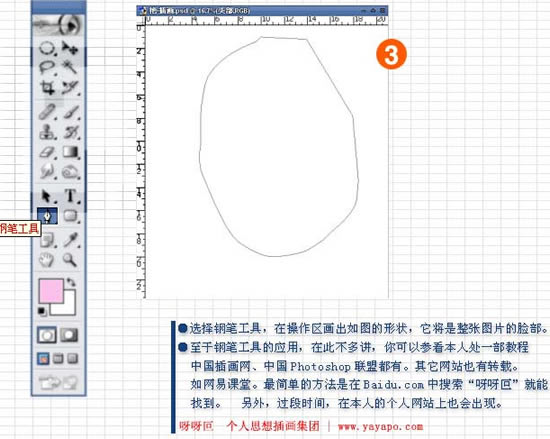Reset to default black and white colors
Viewport: 550px width, 439px height.
(42, 311)
